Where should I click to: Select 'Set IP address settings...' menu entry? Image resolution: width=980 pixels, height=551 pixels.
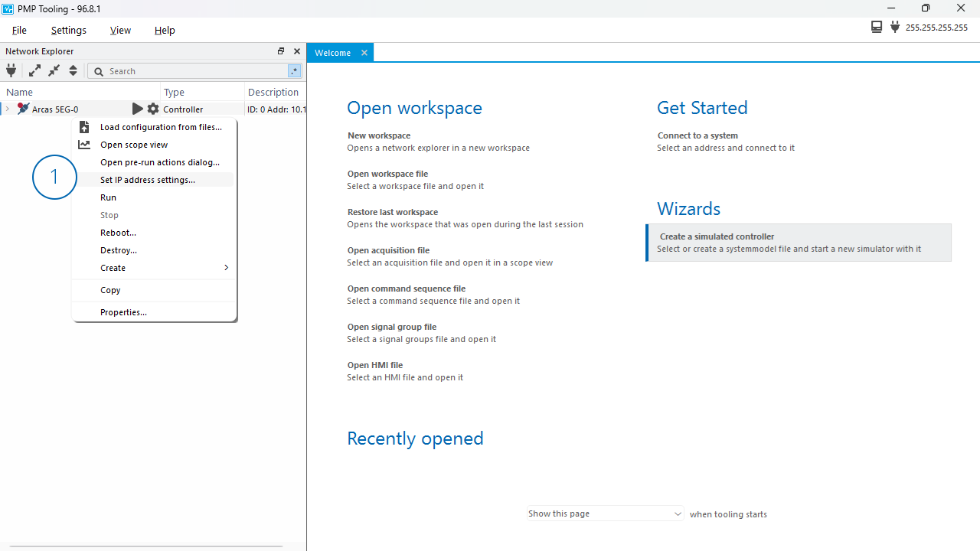click(x=148, y=180)
